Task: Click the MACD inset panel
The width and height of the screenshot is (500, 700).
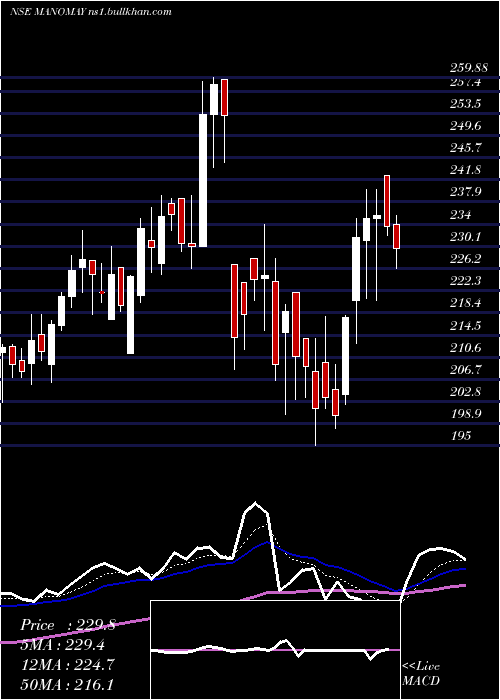Action: pyautogui.click(x=275, y=650)
